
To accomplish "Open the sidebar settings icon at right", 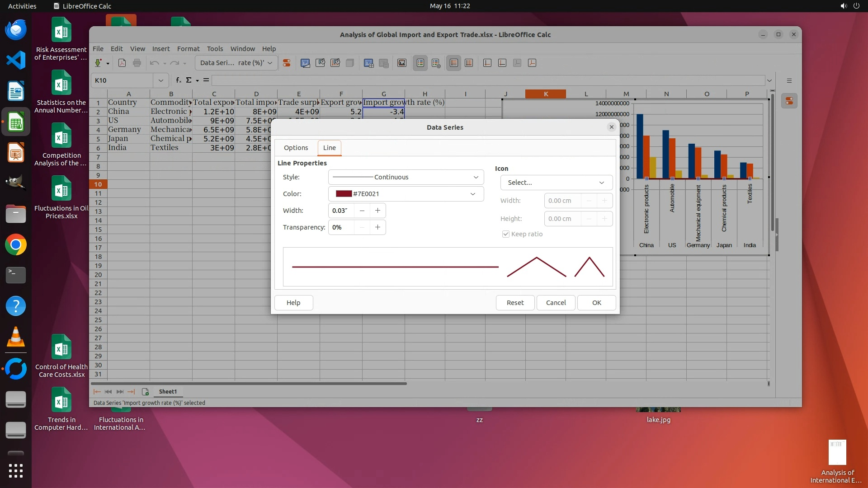I will click(x=789, y=80).
